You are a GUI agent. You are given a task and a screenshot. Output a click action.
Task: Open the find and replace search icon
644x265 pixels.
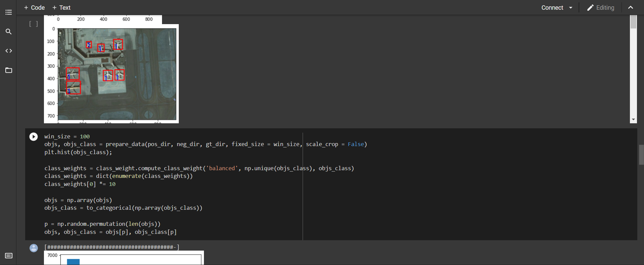pyautogui.click(x=9, y=31)
